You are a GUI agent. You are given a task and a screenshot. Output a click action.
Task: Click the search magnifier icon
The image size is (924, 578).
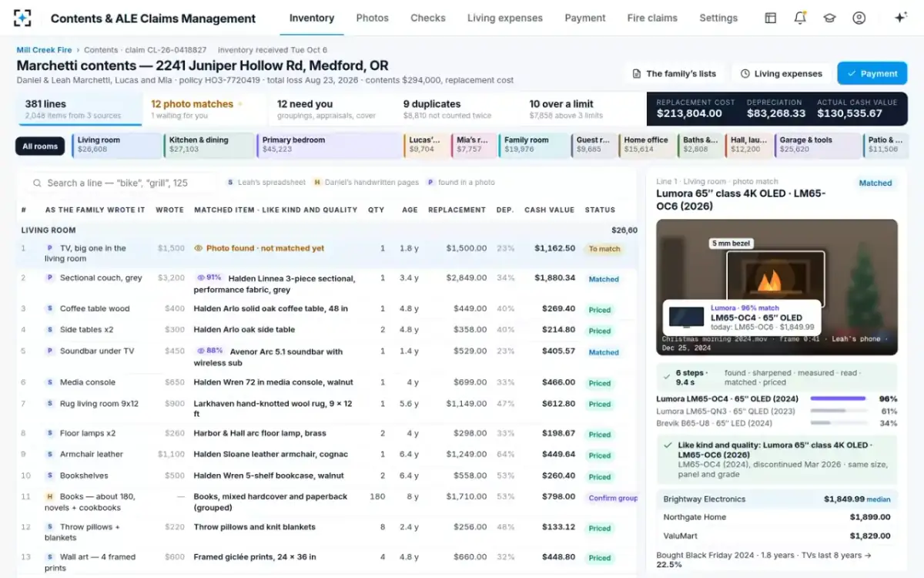[x=37, y=183]
